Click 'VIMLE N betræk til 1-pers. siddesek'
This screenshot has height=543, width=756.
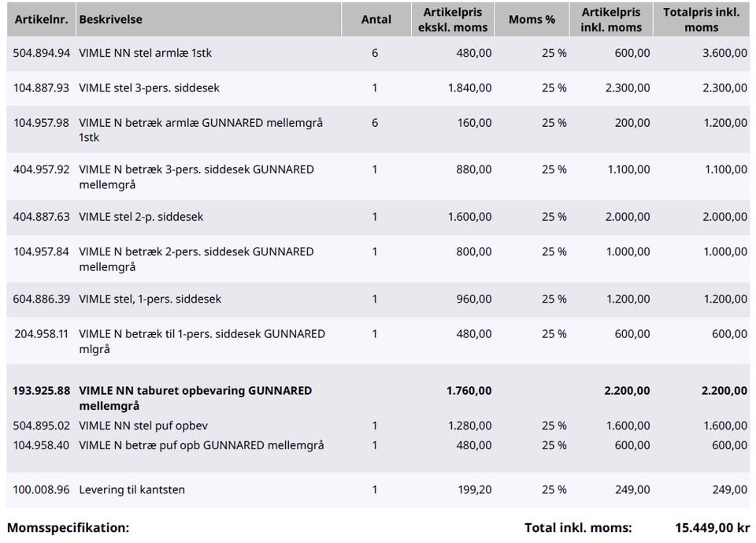170,334
